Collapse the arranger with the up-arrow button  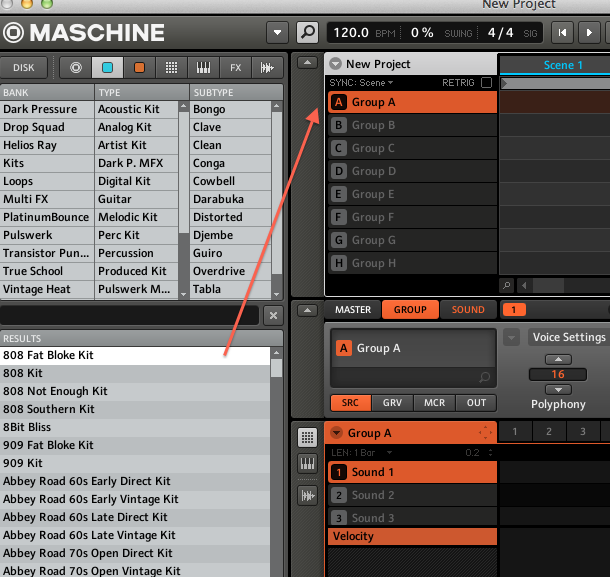click(x=307, y=63)
